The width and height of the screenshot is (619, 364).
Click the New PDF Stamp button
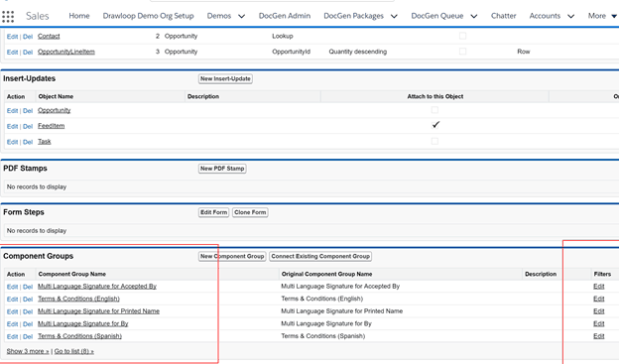(222, 169)
